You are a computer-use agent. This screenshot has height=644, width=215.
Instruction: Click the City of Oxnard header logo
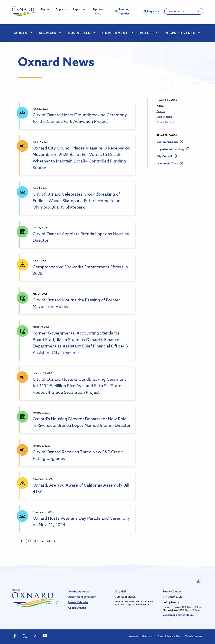coord(24,11)
